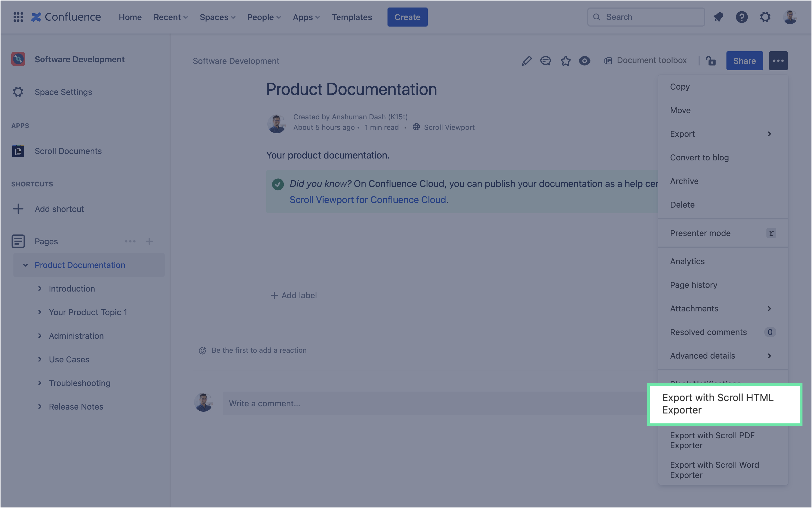
Task: Open notifications bell icon
Action: coord(718,17)
